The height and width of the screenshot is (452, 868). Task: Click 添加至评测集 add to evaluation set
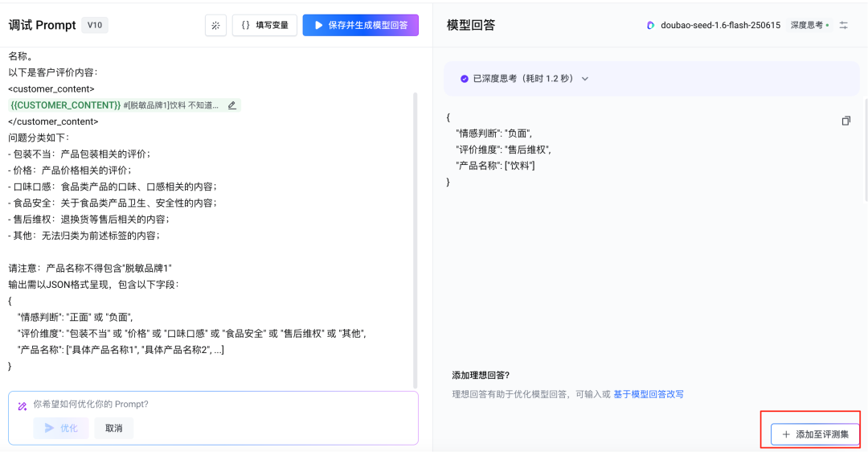[x=814, y=434]
